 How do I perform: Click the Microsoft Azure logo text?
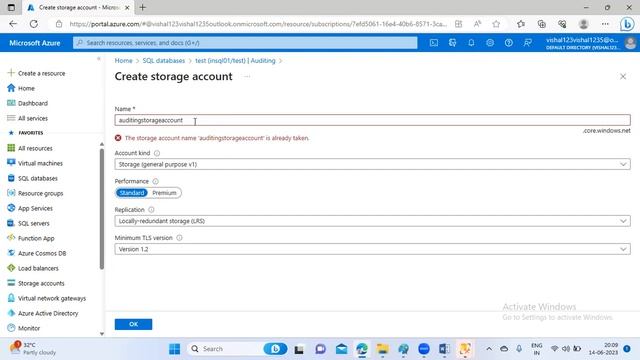(35, 43)
